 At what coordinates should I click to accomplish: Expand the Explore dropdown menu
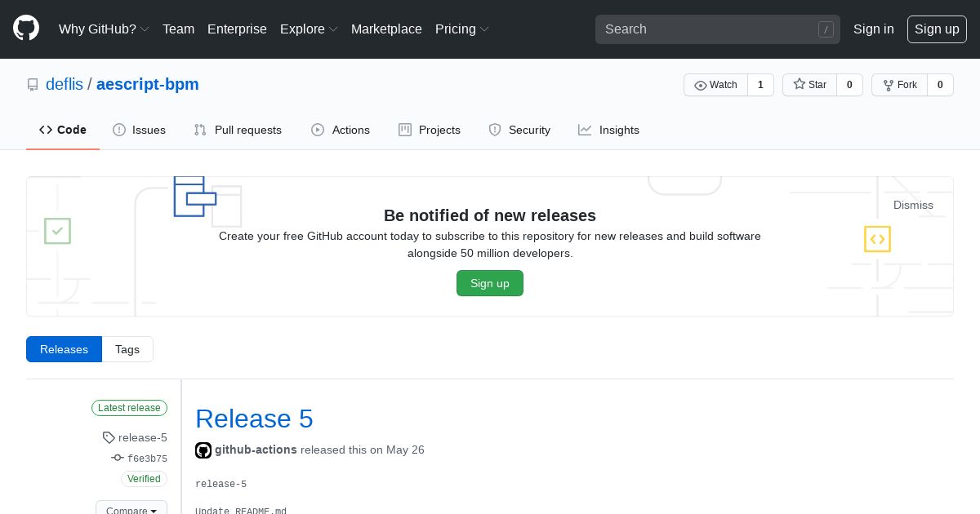coord(309,29)
